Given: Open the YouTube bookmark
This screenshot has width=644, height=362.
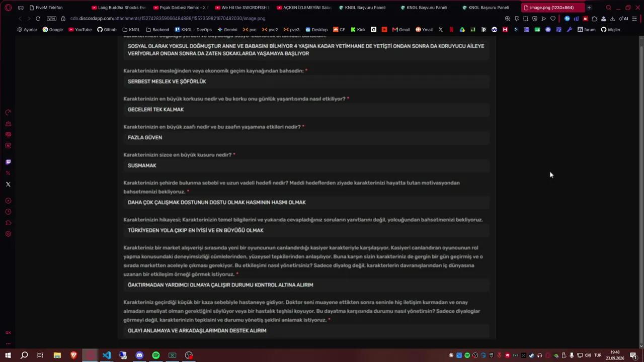Looking at the screenshot, I should point(80,30).
